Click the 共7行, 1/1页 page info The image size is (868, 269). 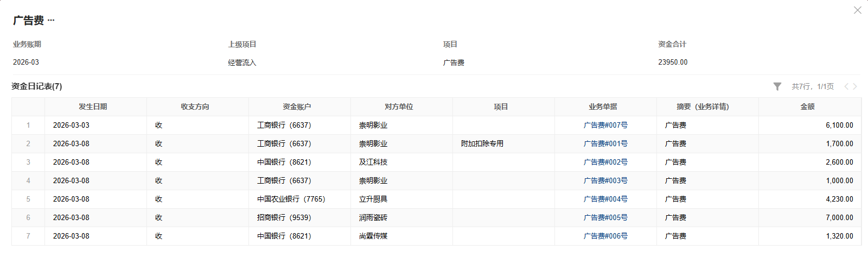[813, 86]
